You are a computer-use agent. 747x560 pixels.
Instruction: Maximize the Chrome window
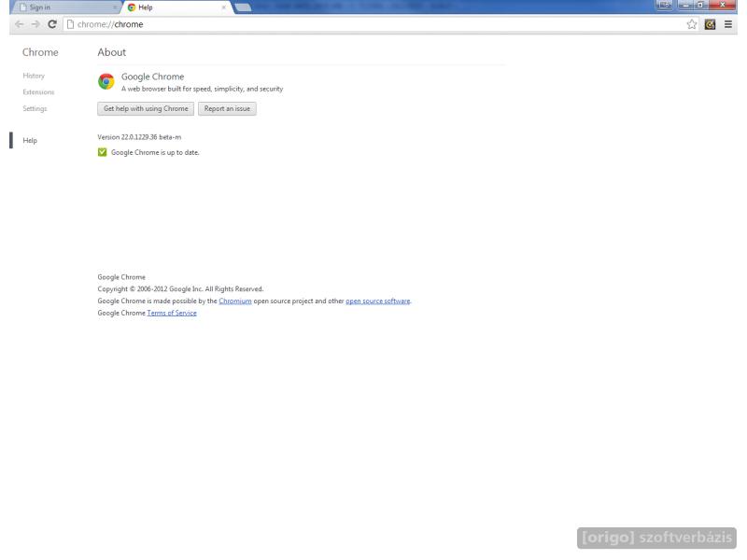[x=700, y=5]
